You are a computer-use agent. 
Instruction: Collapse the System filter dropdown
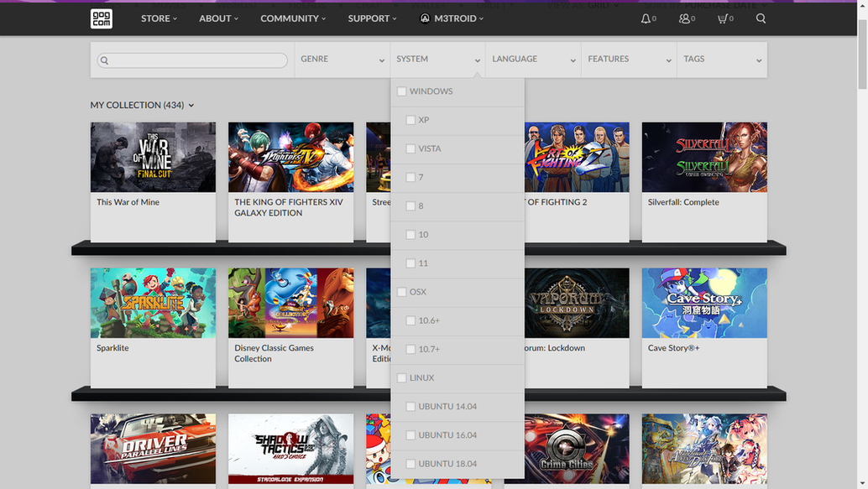tap(438, 60)
